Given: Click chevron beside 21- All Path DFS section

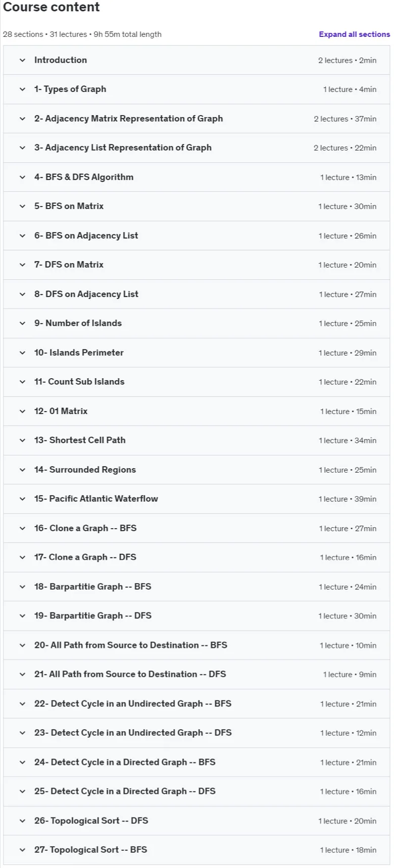Looking at the screenshot, I should [22, 674].
